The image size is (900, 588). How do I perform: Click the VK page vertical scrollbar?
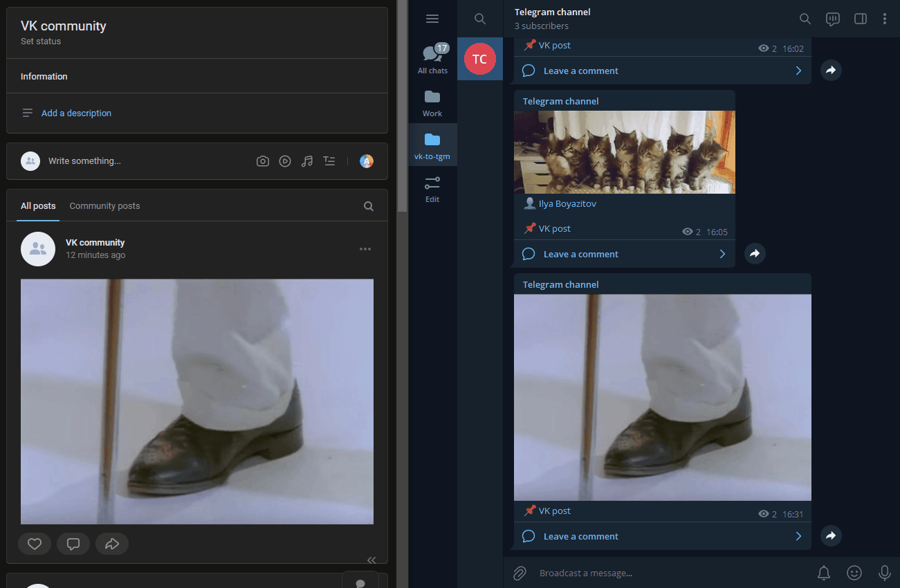(402, 105)
